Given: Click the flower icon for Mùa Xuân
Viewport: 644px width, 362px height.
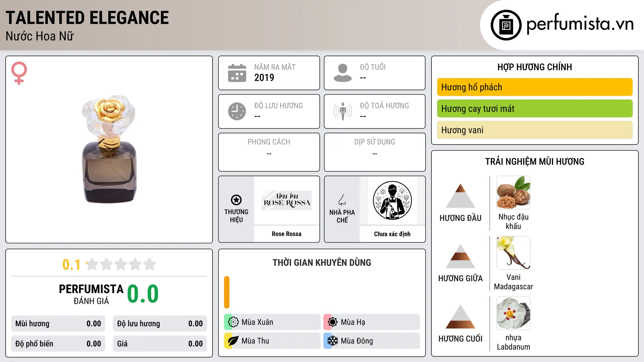Looking at the screenshot, I should 233,322.
